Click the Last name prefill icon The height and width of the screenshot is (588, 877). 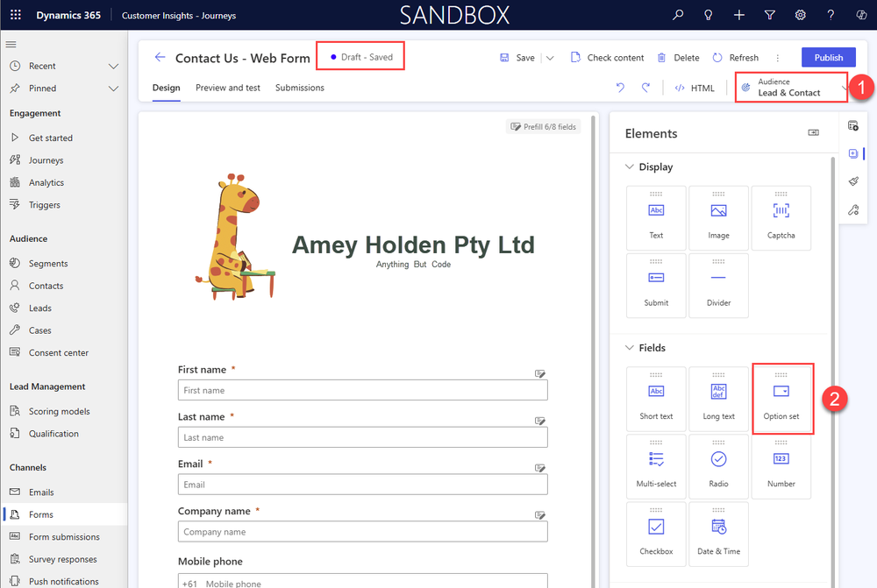(539, 421)
